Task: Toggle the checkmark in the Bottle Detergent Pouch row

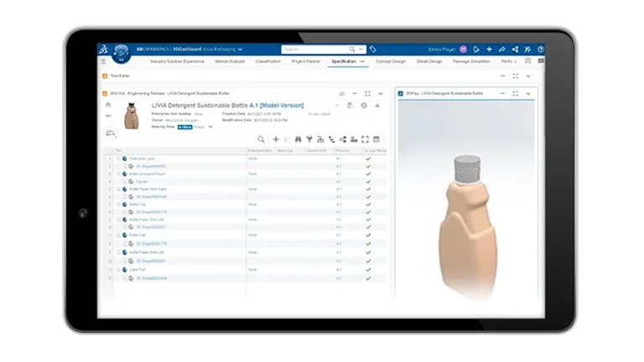Action: [368, 174]
